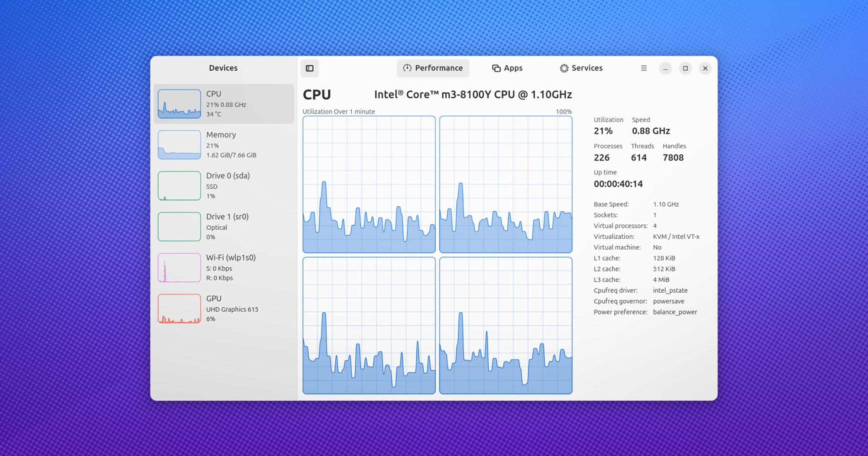Image resolution: width=868 pixels, height=456 pixels.
Task: Click the Wi-Fi traffic mini-graph
Action: pos(179,267)
